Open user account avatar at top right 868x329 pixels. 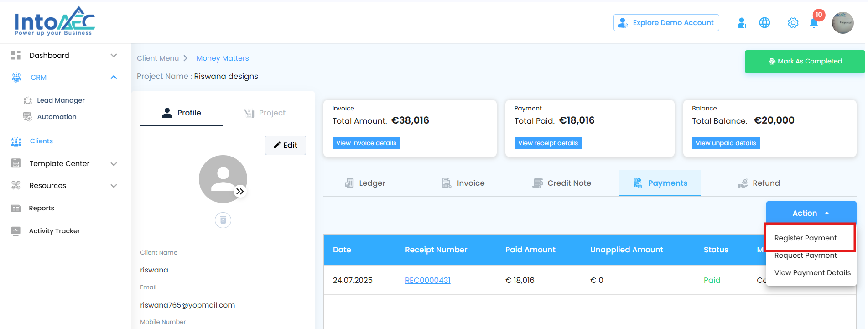coord(842,23)
